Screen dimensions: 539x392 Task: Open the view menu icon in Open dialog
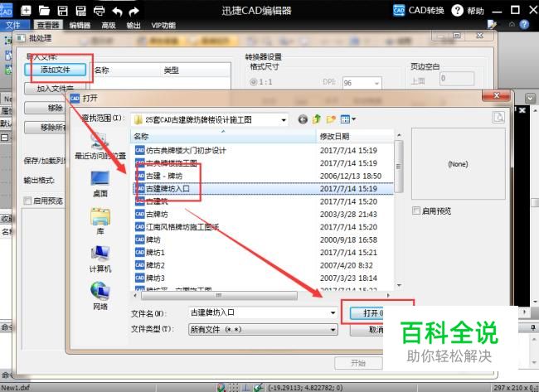[347, 119]
